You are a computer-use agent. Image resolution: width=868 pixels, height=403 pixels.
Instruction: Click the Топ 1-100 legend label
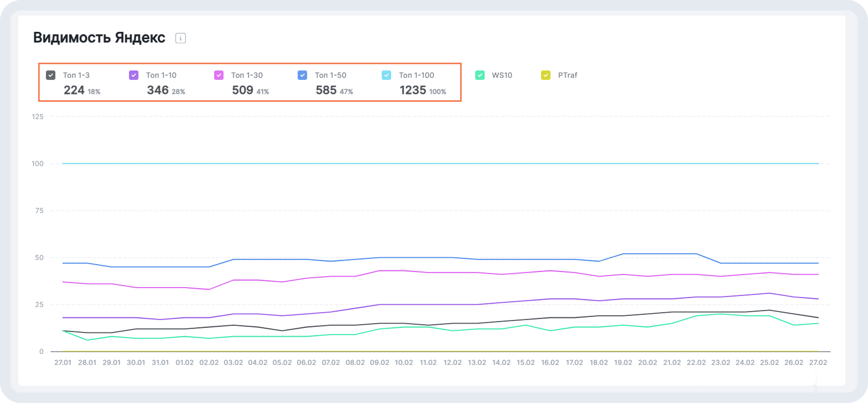pos(417,75)
